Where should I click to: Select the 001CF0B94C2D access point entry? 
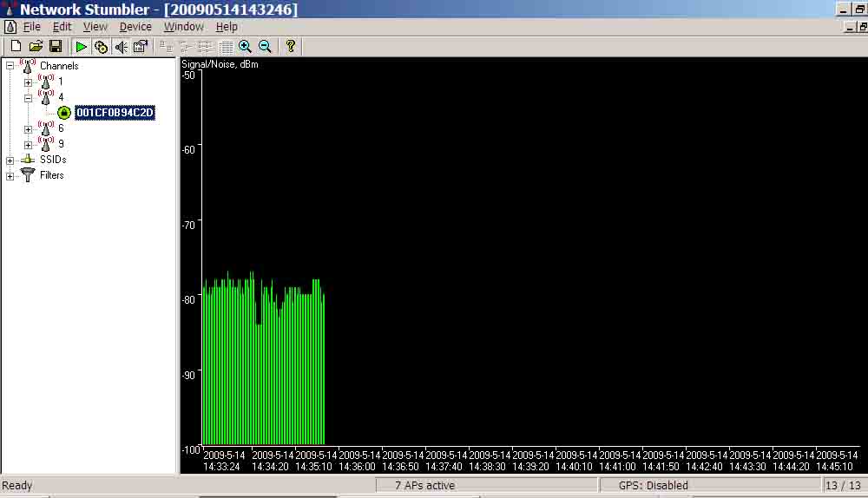(115, 113)
